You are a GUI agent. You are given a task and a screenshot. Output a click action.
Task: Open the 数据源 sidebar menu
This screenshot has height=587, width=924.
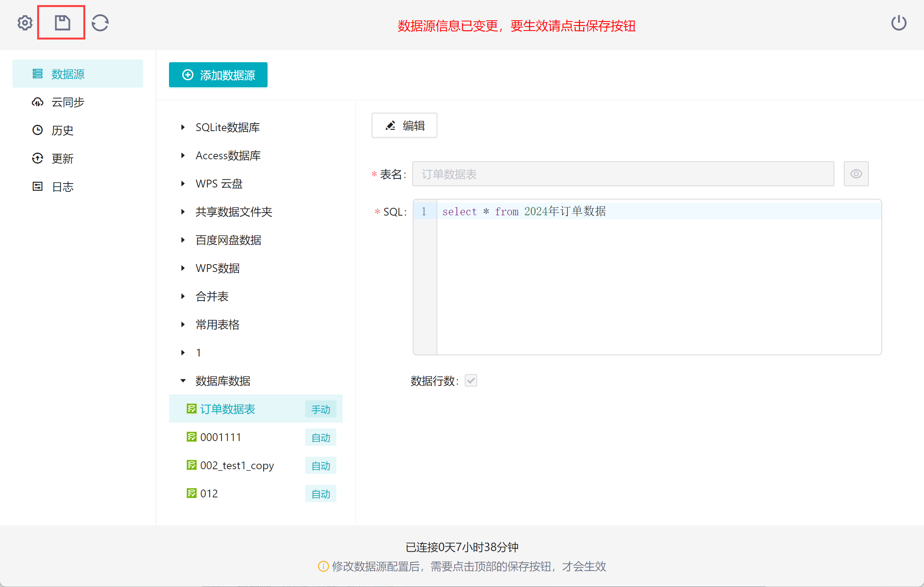[78, 74]
